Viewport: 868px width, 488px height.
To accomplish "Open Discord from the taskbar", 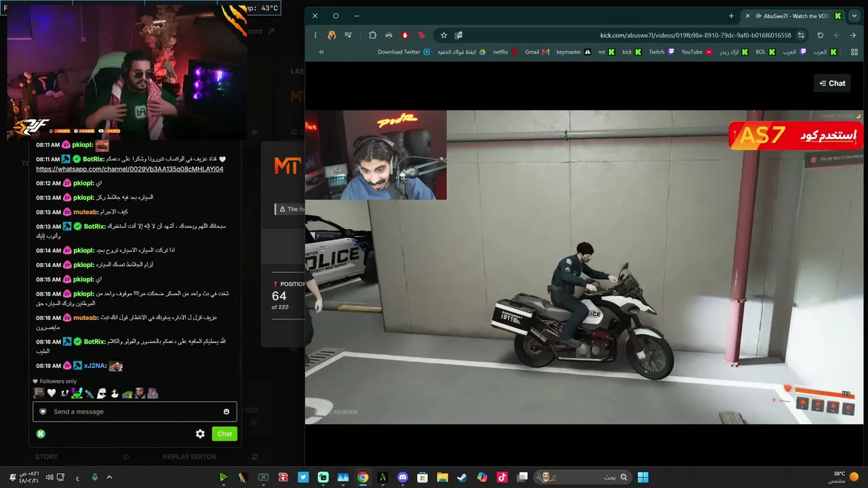I will click(403, 477).
